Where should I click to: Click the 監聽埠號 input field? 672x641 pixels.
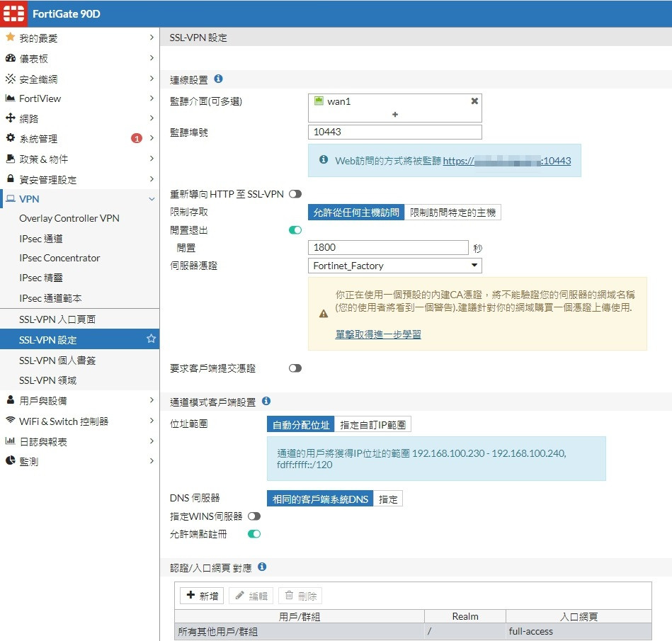[x=394, y=132]
